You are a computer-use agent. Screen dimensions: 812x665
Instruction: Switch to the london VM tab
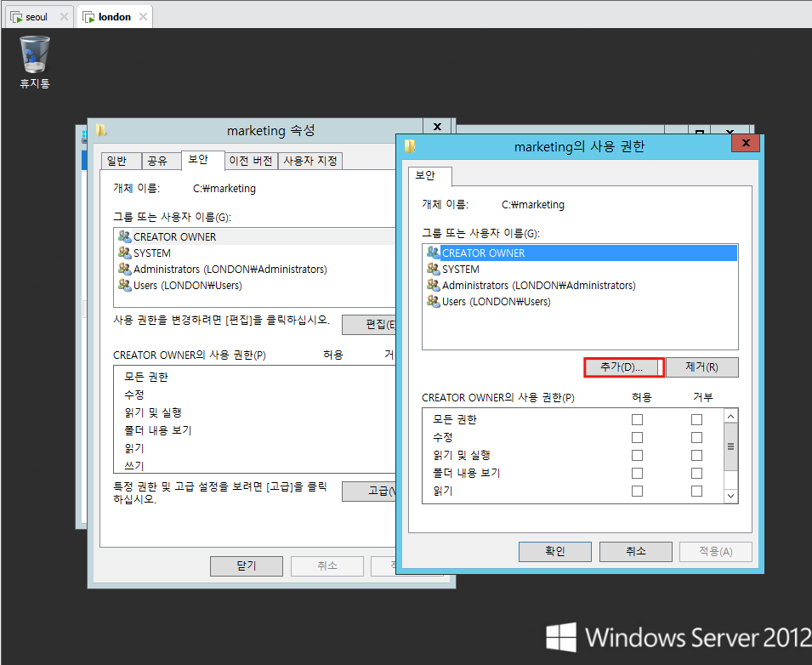115,16
